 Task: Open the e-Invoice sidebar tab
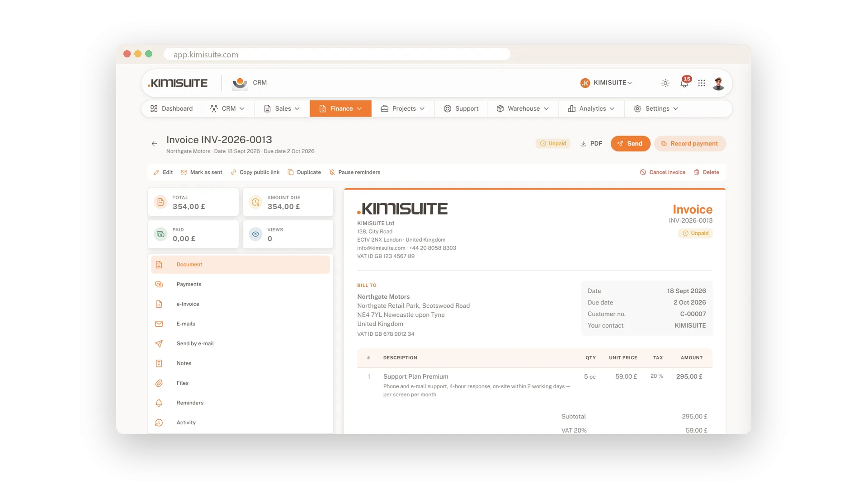pyautogui.click(x=241, y=305)
